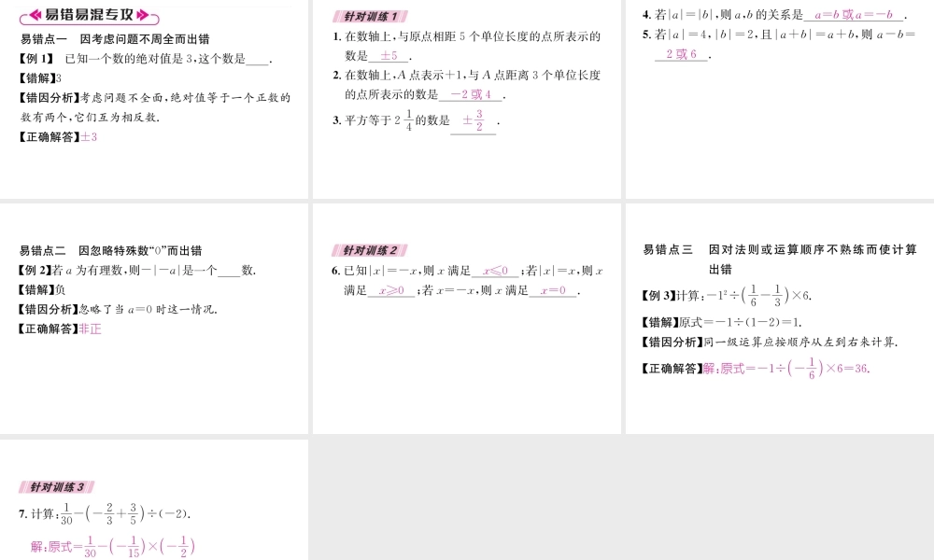
Task: Click the answer 2 或 6
Action: pos(681,54)
